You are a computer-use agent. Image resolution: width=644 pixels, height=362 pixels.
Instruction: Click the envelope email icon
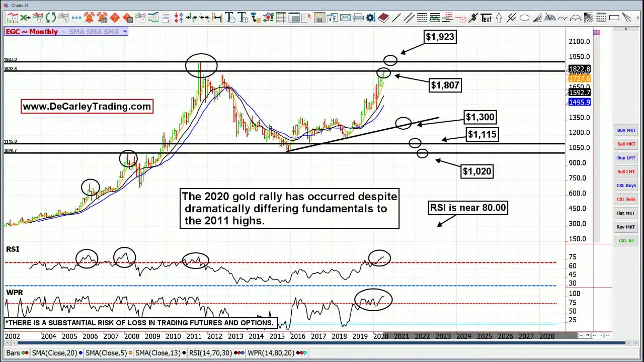click(x=345, y=18)
